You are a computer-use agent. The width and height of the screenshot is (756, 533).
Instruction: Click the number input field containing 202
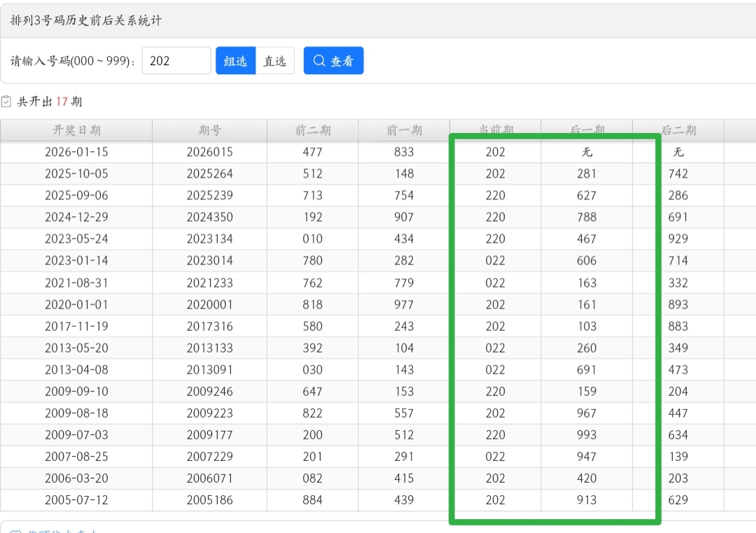176,61
